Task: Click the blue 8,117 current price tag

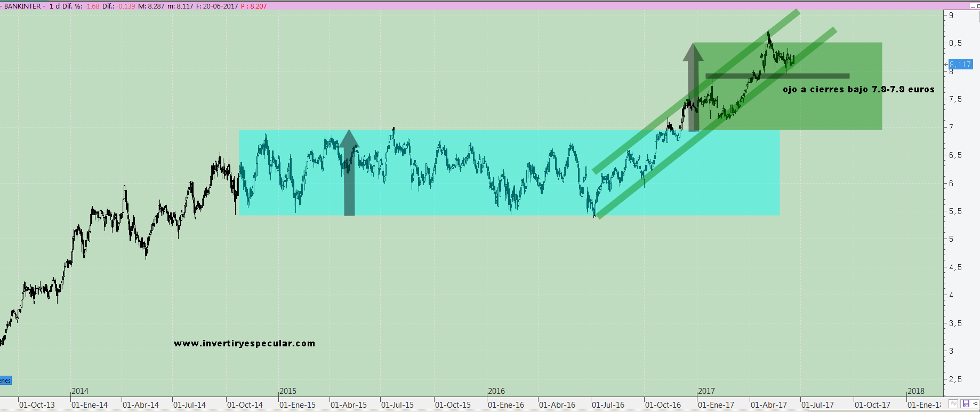Action: [x=961, y=65]
